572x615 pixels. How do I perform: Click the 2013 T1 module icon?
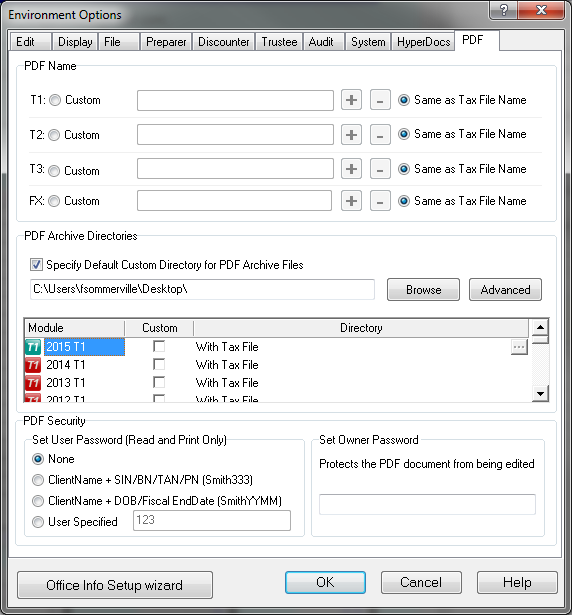(33, 383)
